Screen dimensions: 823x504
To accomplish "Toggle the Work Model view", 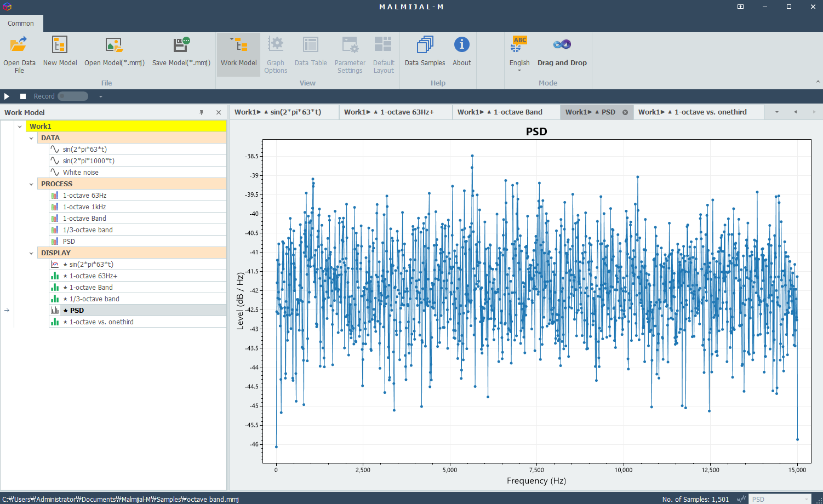I will pos(238,54).
